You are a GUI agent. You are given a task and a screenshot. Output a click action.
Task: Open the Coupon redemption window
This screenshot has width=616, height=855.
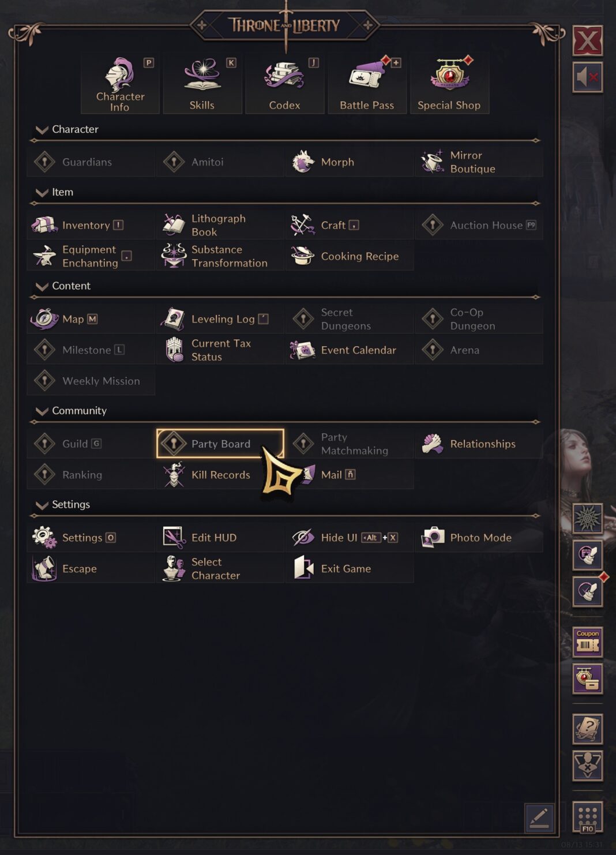point(587,641)
